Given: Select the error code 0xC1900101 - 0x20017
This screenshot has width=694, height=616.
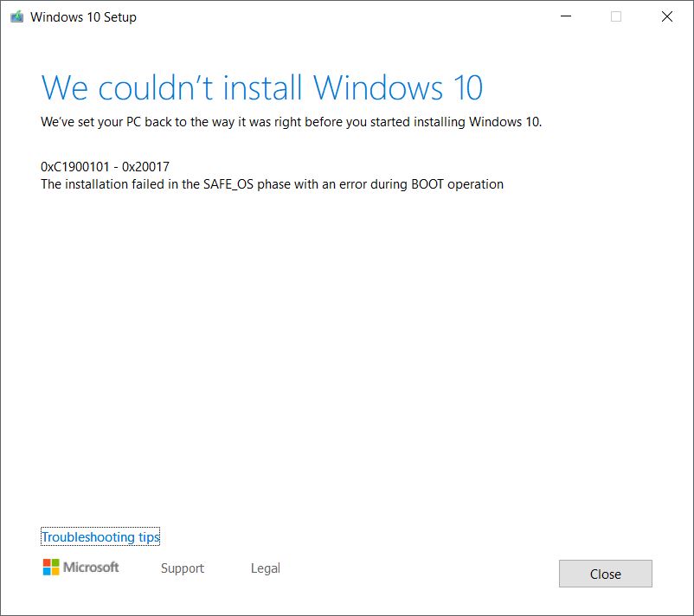Looking at the screenshot, I should 105,167.
